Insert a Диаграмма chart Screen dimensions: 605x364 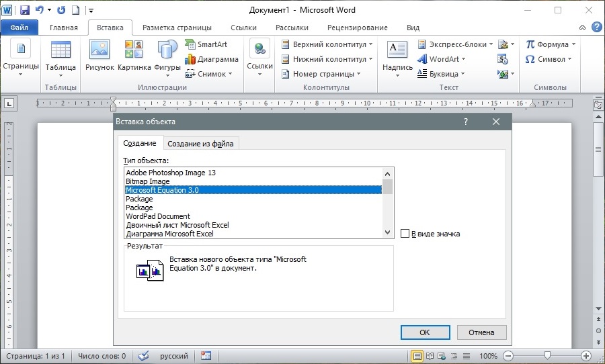coord(212,59)
